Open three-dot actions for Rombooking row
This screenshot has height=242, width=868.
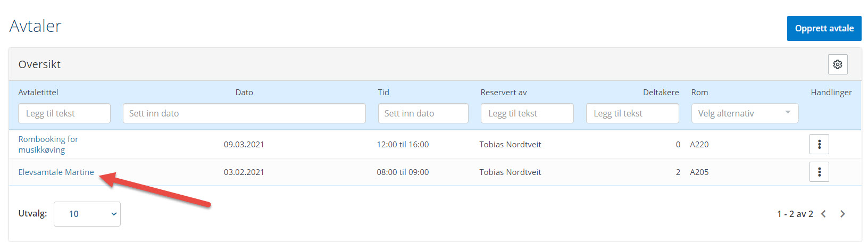coord(819,144)
